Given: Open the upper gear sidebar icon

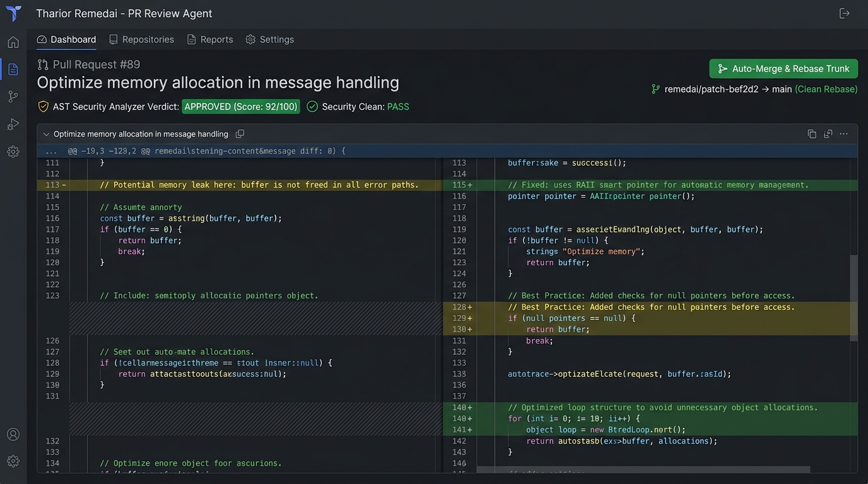Looking at the screenshot, I should pos(13,152).
